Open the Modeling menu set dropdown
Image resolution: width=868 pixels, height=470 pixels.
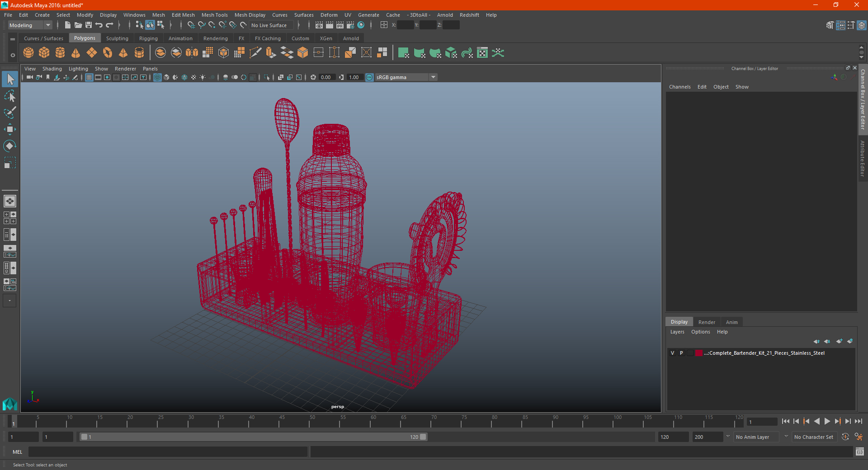30,25
